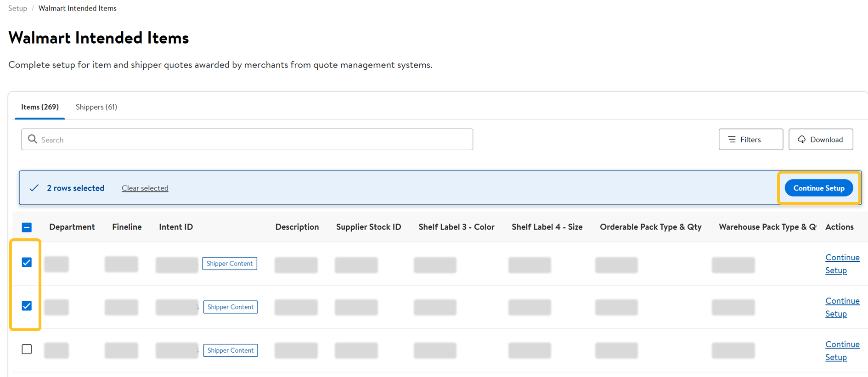Open the Shippers (61) tab

click(96, 107)
